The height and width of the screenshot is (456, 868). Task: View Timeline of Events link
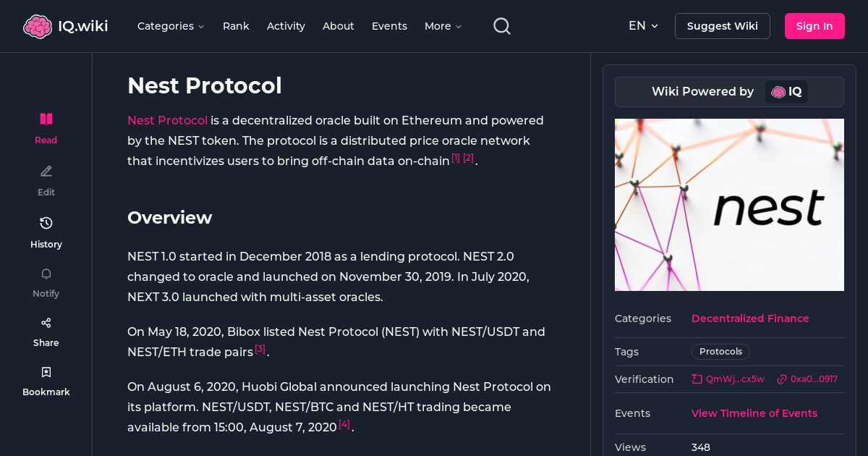tap(754, 413)
